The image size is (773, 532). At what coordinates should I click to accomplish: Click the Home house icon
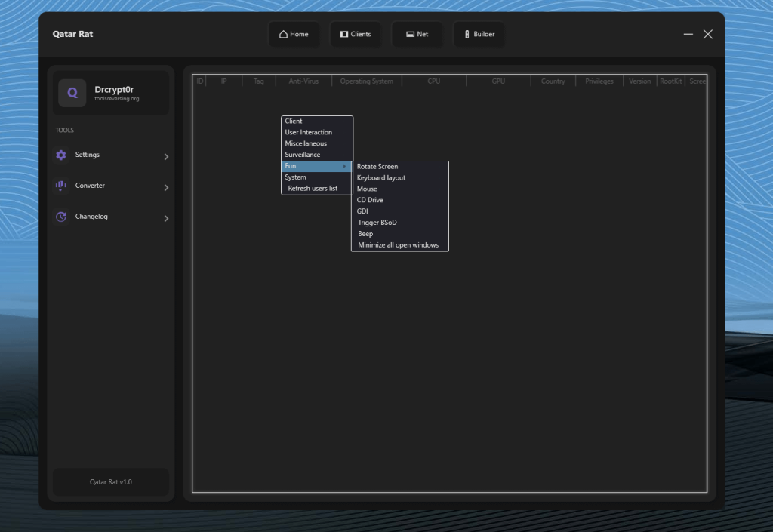pyautogui.click(x=283, y=34)
